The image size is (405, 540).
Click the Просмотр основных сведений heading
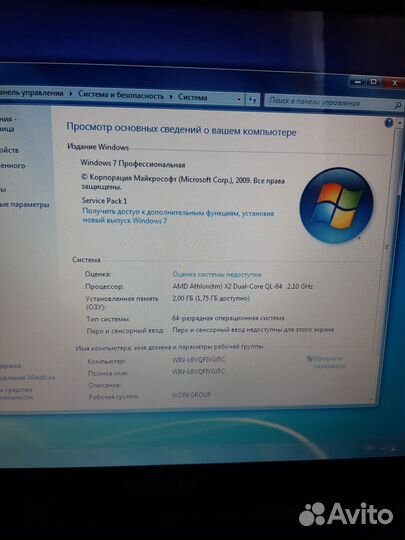click(181, 129)
